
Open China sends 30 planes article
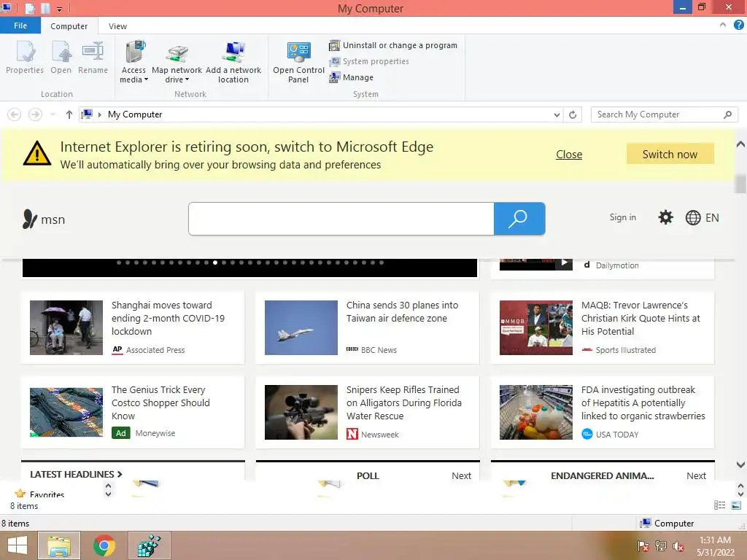coord(402,311)
